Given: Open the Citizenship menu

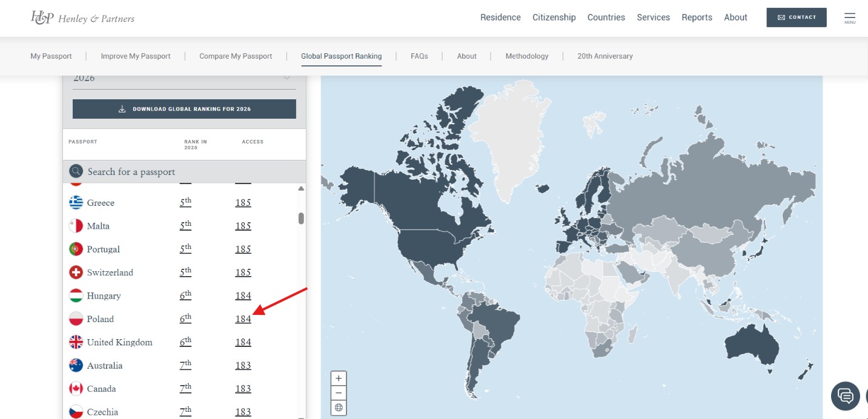Looking at the screenshot, I should click(554, 18).
